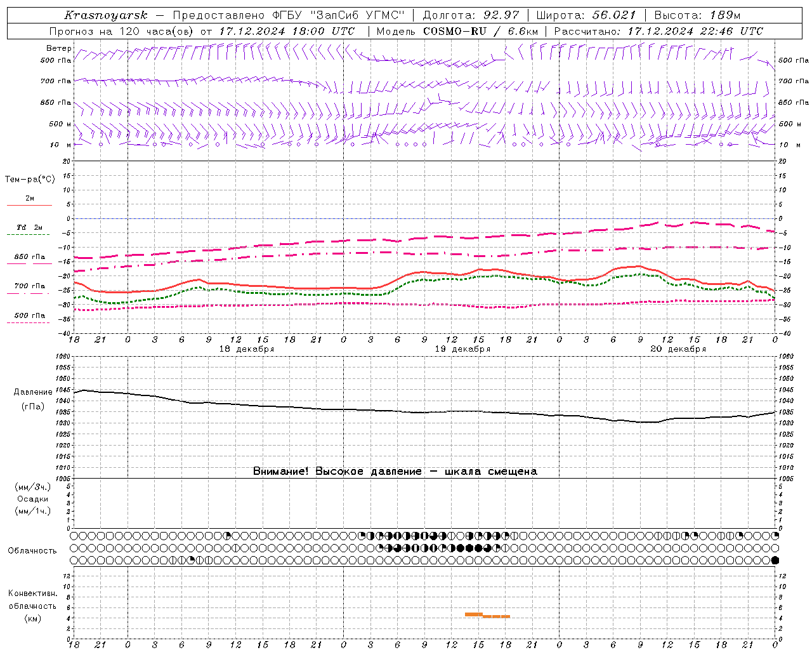The image size is (812, 650).
Task: Click the Давление panel label
Action: (x=33, y=392)
